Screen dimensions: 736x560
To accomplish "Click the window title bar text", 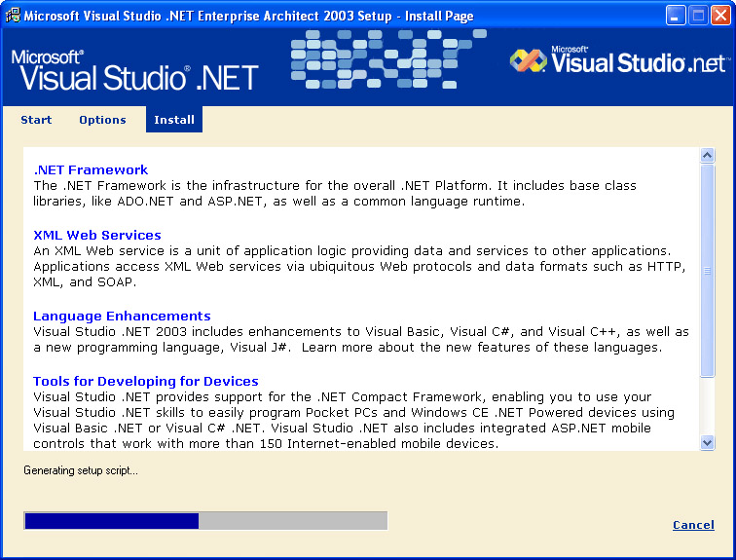I will click(x=248, y=16).
